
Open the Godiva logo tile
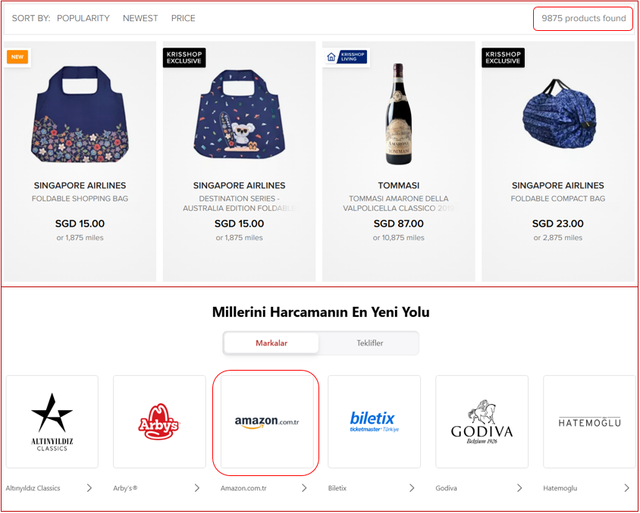tap(481, 421)
